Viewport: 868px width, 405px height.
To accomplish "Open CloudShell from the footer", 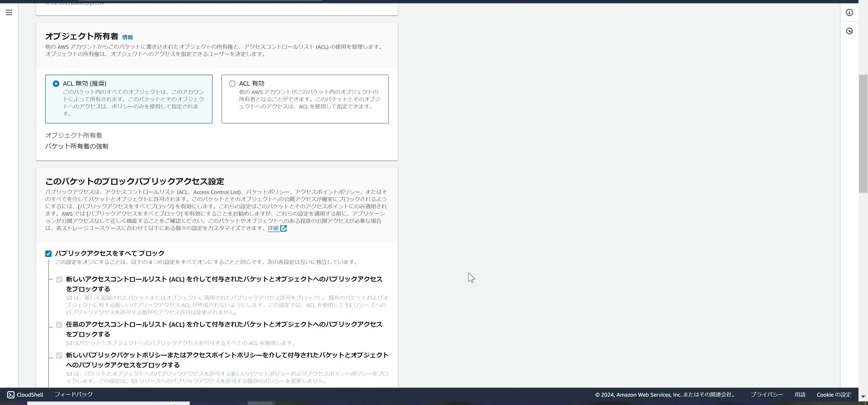I will tap(25, 395).
